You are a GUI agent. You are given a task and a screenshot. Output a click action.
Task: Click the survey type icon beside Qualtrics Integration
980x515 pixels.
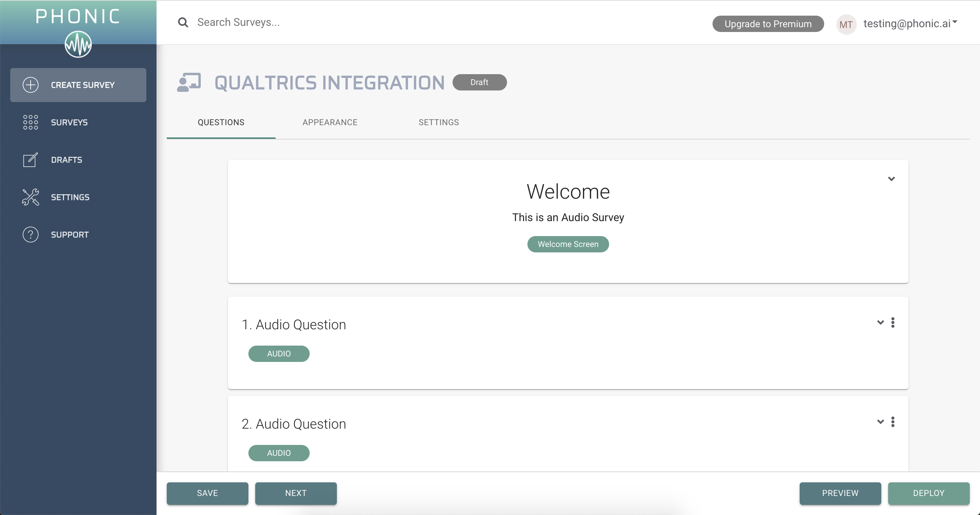point(189,82)
